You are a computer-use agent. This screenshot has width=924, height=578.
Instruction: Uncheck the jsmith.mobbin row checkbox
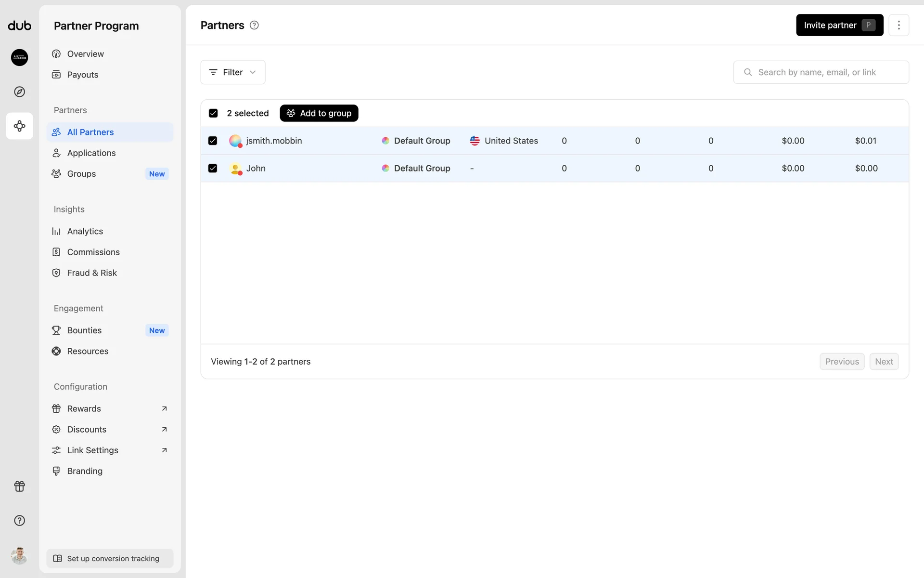pos(213,141)
